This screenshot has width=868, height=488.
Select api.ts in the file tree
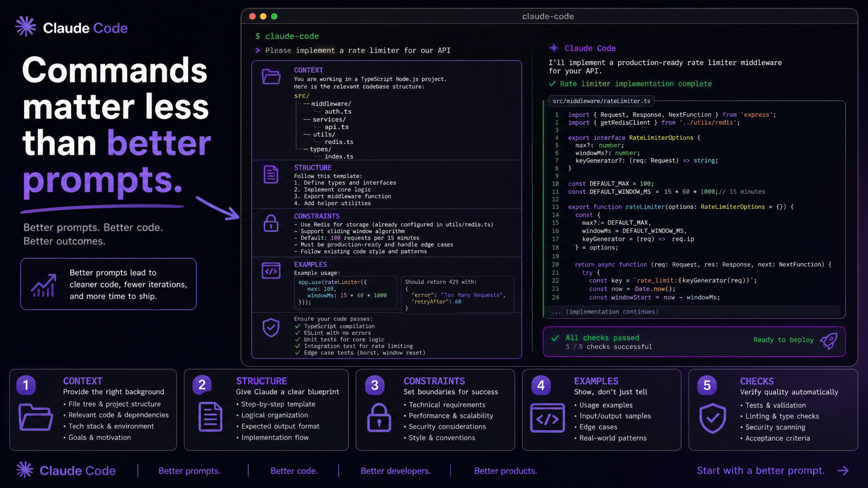(337, 127)
